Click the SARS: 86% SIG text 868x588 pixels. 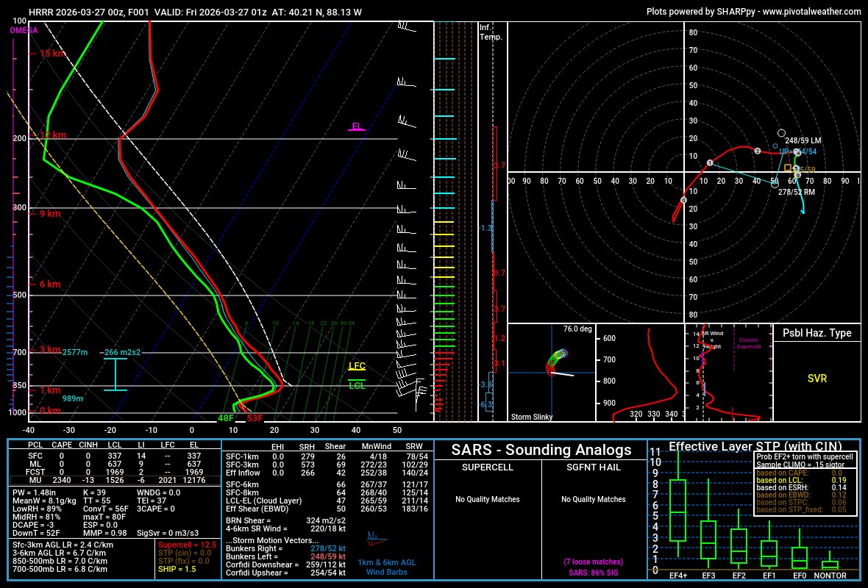point(594,573)
